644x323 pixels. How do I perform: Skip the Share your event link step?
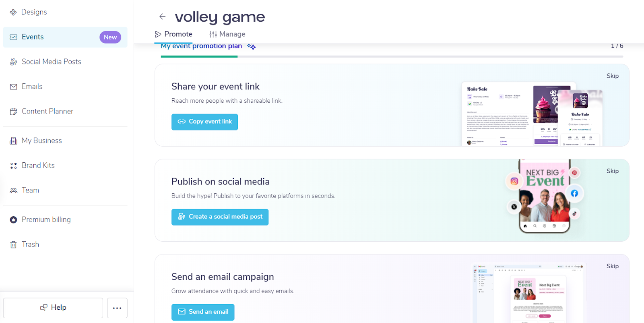point(613,76)
